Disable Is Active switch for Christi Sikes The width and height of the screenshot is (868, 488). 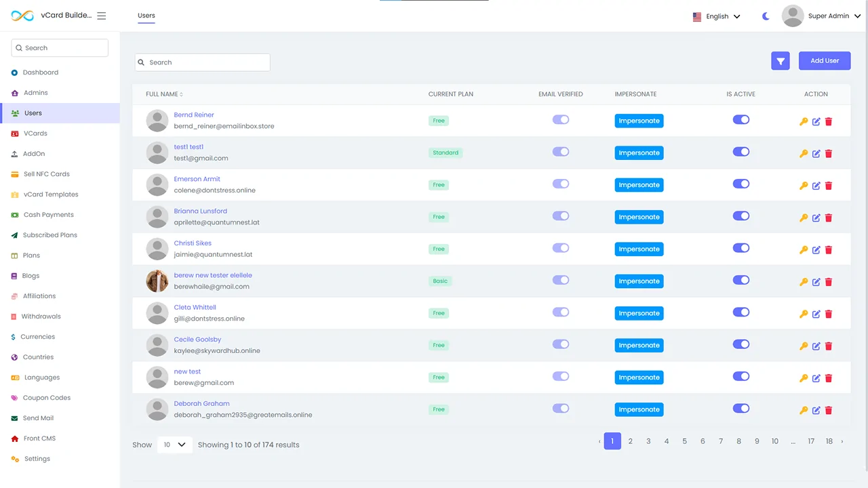pos(741,248)
